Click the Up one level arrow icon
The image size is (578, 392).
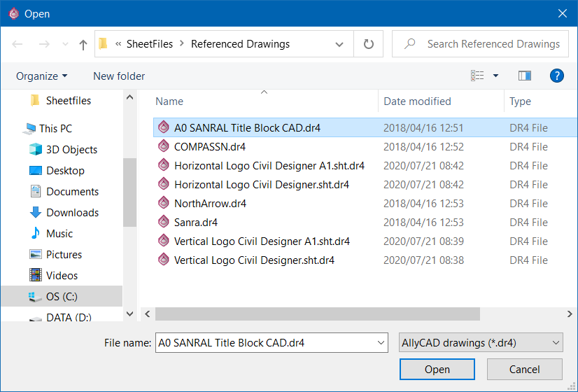tap(83, 44)
